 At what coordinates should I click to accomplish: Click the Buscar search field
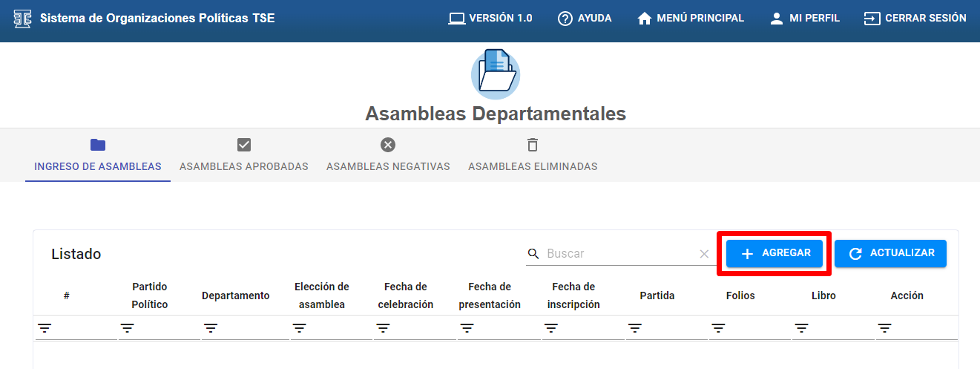tap(619, 254)
